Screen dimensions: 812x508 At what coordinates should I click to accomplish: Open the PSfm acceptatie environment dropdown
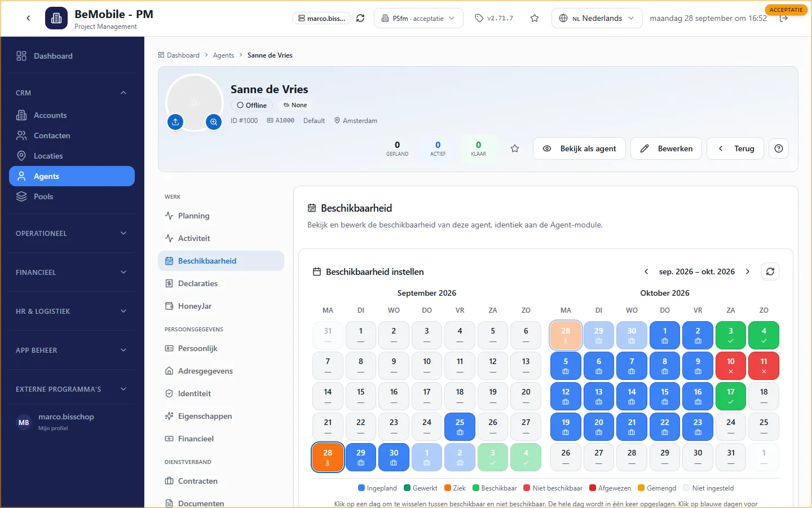pyautogui.click(x=418, y=18)
